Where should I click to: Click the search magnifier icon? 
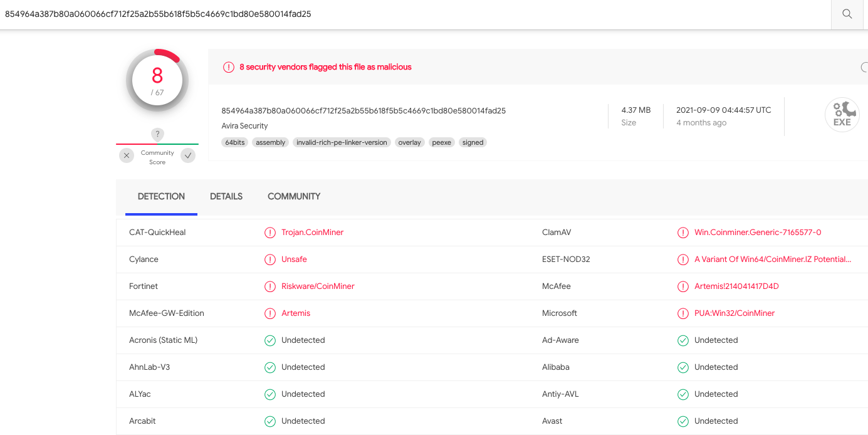pos(847,14)
